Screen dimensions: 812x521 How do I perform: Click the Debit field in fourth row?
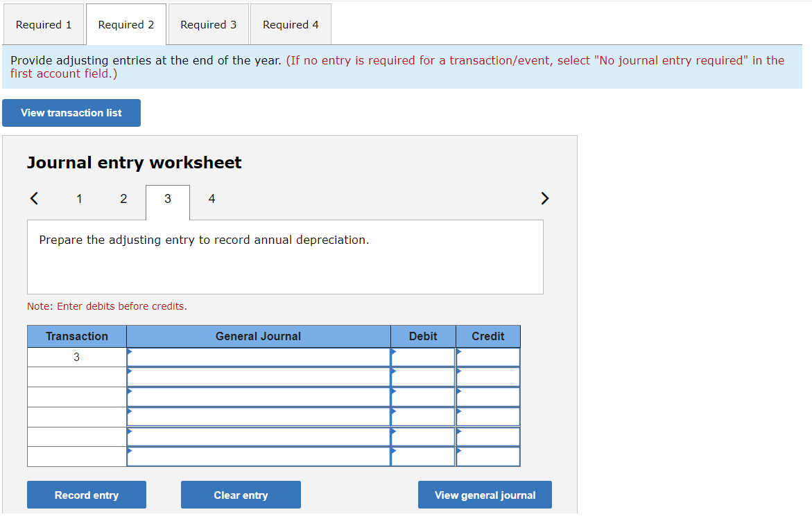pos(423,417)
